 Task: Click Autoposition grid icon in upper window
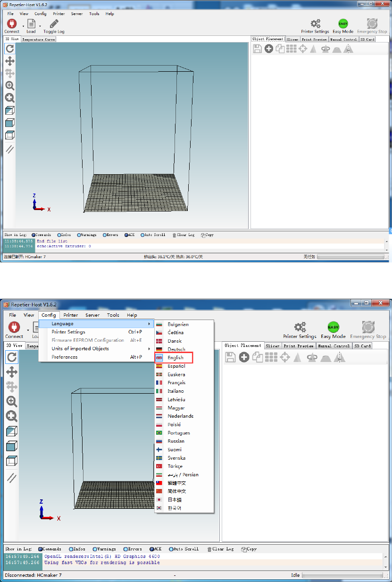pyautogui.click(x=292, y=49)
